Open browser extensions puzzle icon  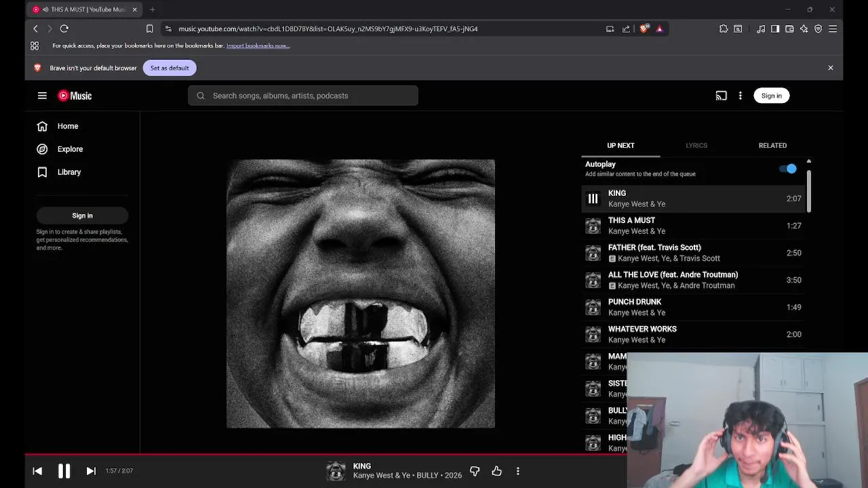tap(724, 28)
